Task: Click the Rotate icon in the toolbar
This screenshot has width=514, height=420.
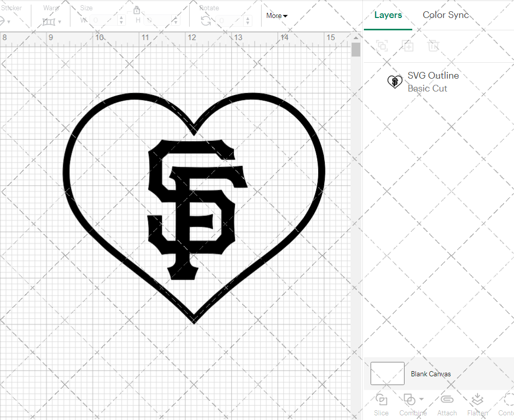Action: pos(206,21)
